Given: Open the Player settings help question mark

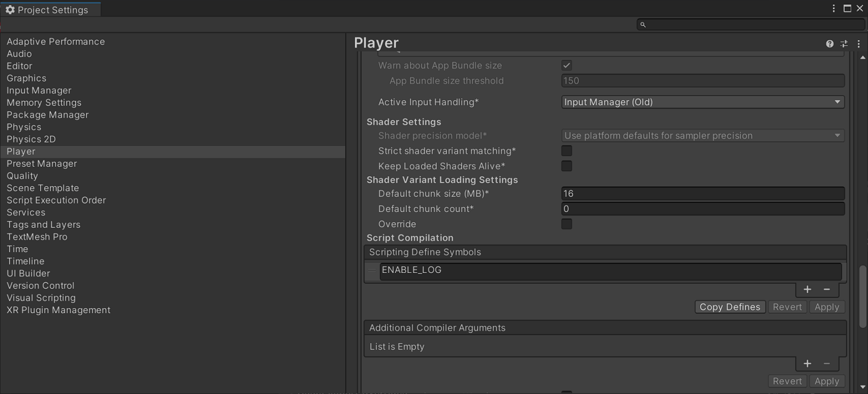Looking at the screenshot, I should point(829,43).
